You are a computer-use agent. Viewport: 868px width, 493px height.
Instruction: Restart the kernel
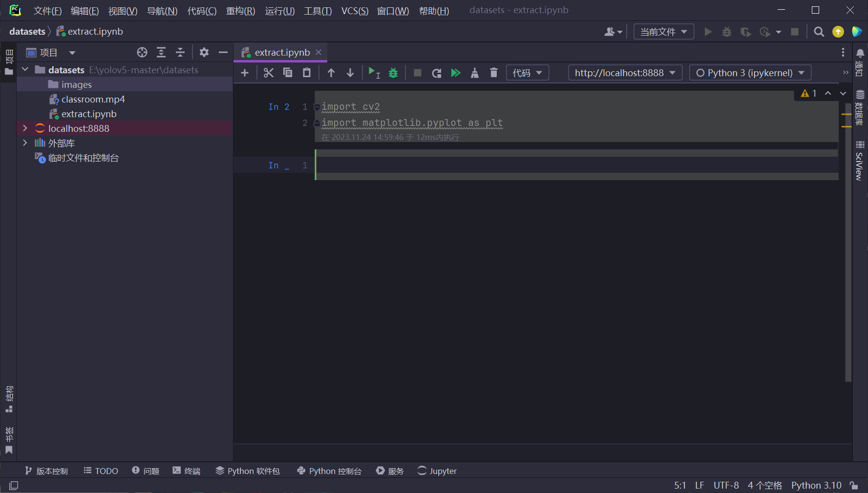tap(437, 73)
